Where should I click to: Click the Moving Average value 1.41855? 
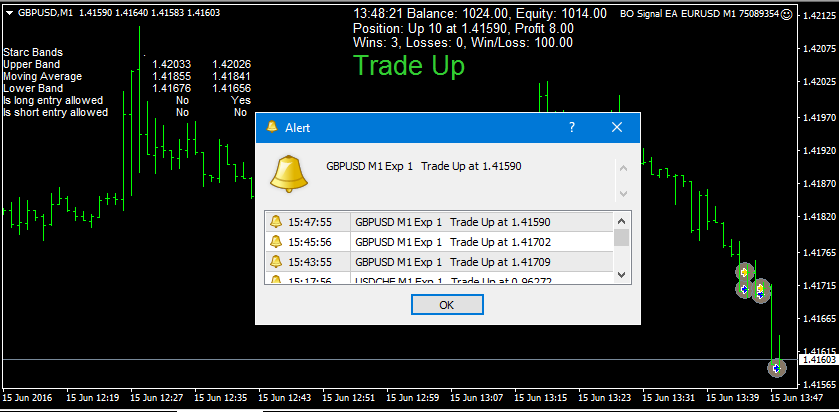(171, 77)
